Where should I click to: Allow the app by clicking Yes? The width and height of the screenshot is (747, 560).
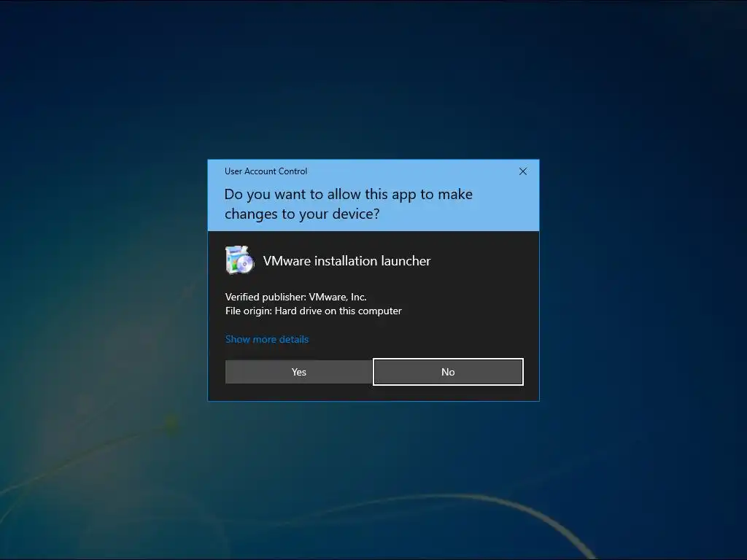(x=298, y=372)
